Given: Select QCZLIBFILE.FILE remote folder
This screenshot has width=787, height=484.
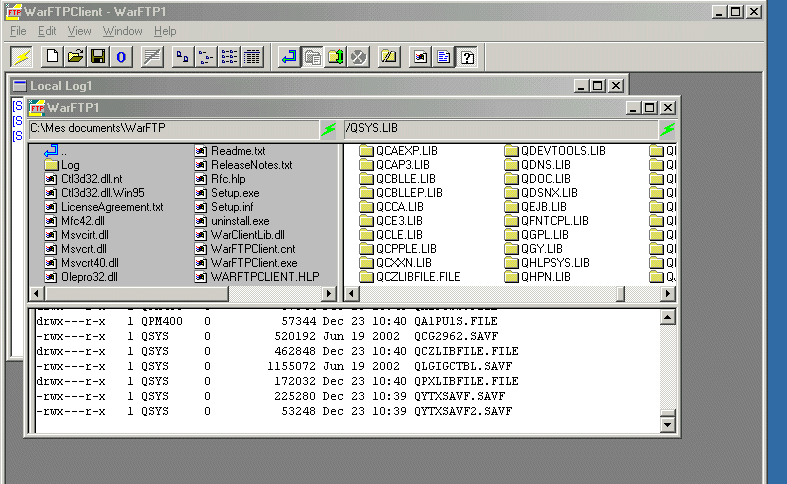Looking at the screenshot, I should pyautogui.click(x=411, y=277).
